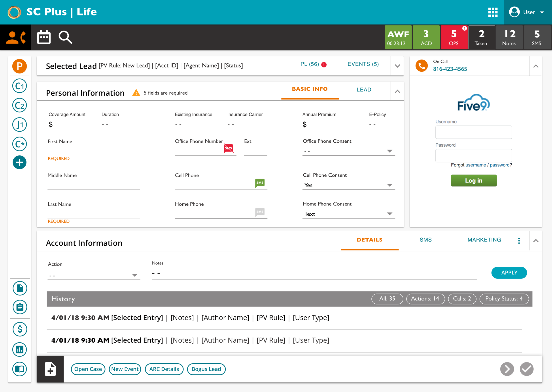Click the add new document icon near Open Case
This screenshot has width=552, height=392.
click(x=50, y=369)
